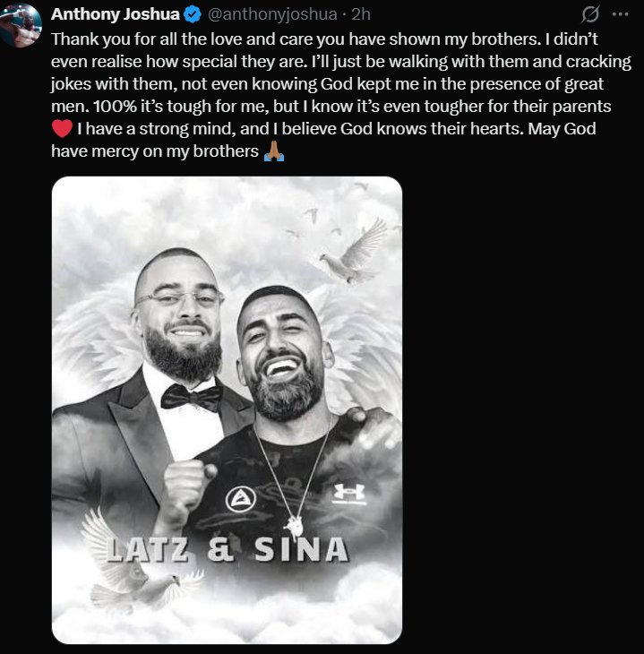
Task: Click the black bow tie in photo
Action: [x=193, y=395]
